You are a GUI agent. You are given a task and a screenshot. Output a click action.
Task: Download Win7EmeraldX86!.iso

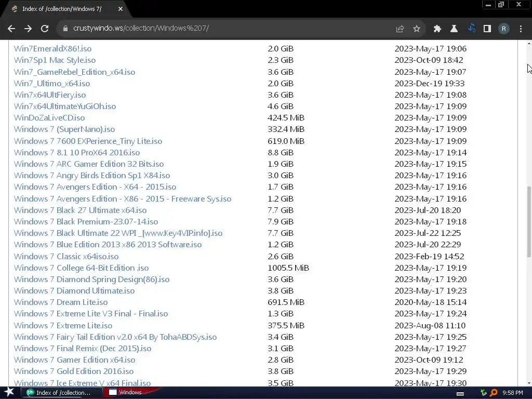point(52,48)
